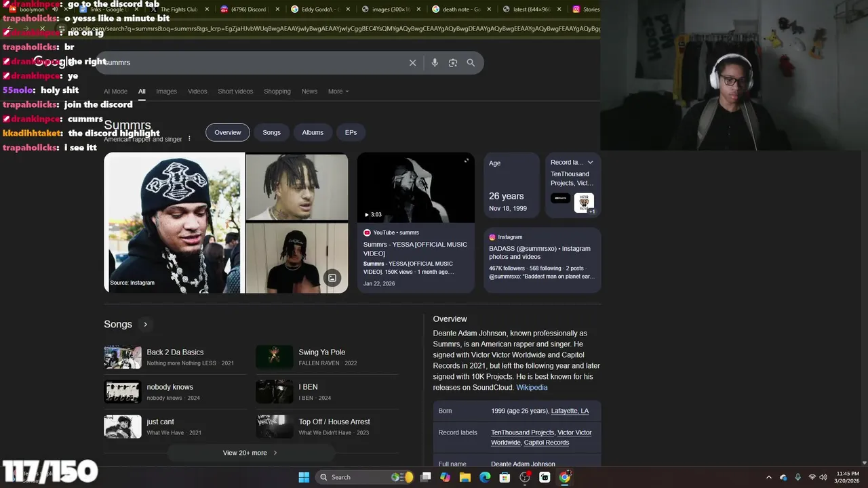
Task: Expand the YESSA video thumbnail fullscreen icon
Action: pyautogui.click(x=466, y=161)
